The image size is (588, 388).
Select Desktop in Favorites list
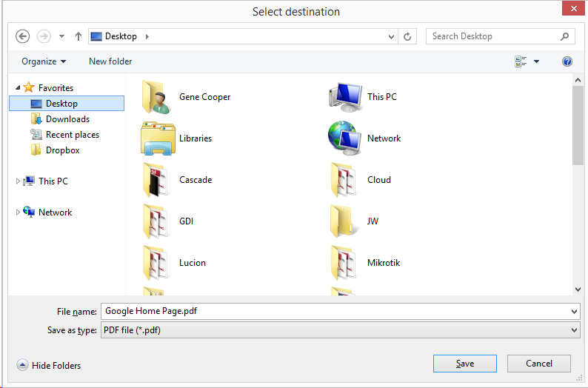coord(67,104)
